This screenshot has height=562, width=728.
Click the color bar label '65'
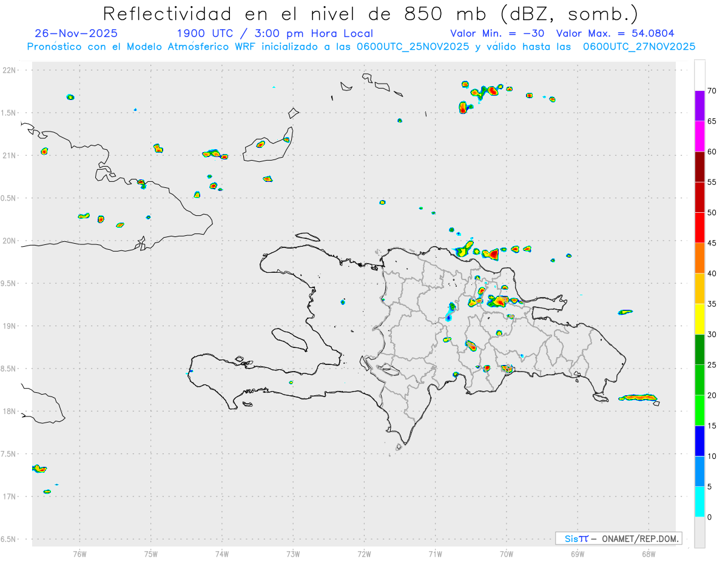tap(712, 121)
